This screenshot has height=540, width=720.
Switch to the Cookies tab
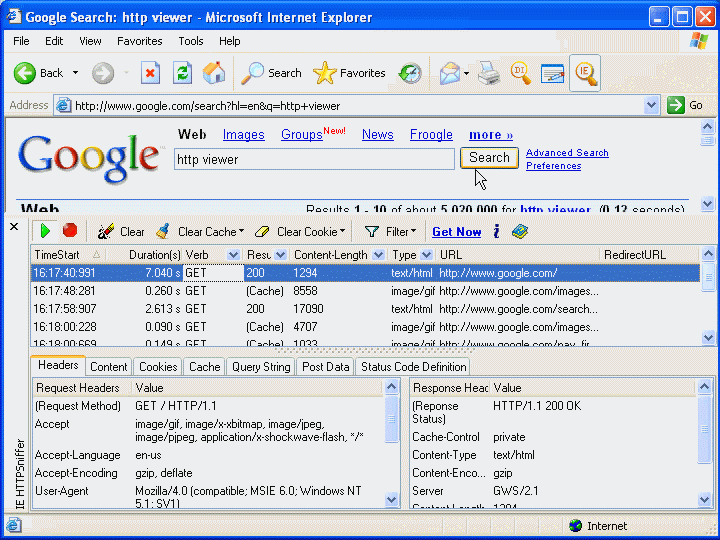click(157, 367)
